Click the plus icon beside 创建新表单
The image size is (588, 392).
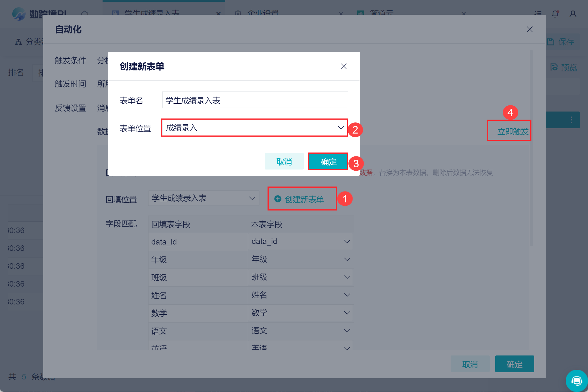tap(278, 199)
